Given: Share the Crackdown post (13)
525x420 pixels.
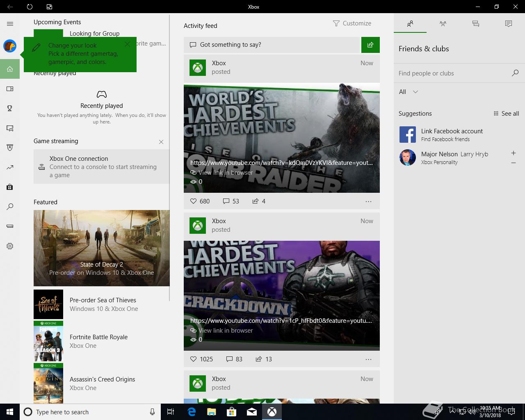Looking at the screenshot, I should (264, 359).
